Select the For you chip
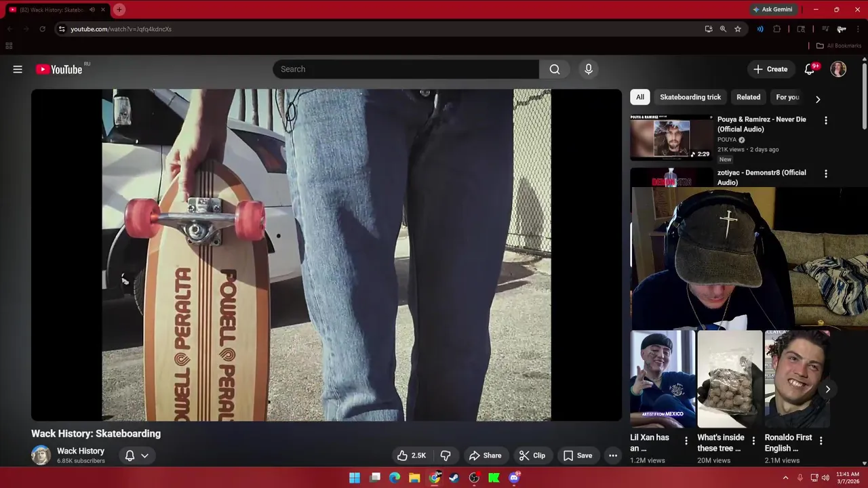Screen dimensions: 868x488 (787, 97)
